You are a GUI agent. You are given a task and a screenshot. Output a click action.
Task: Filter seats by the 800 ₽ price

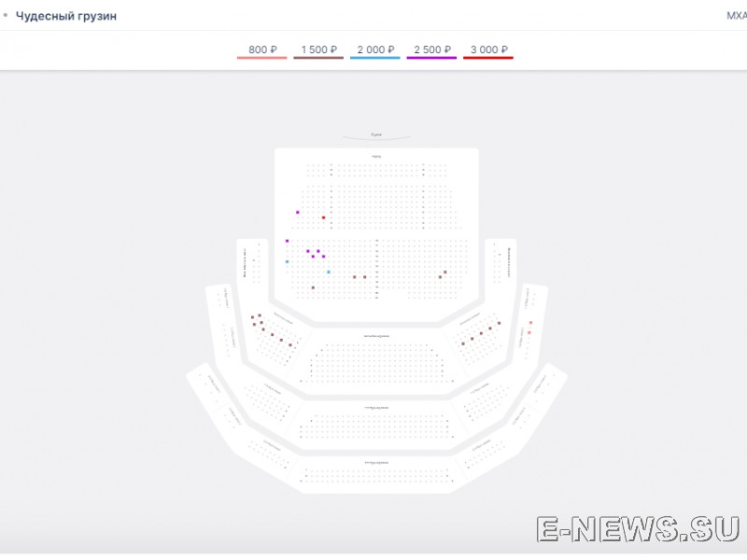pyautogui.click(x=261, y=50)
